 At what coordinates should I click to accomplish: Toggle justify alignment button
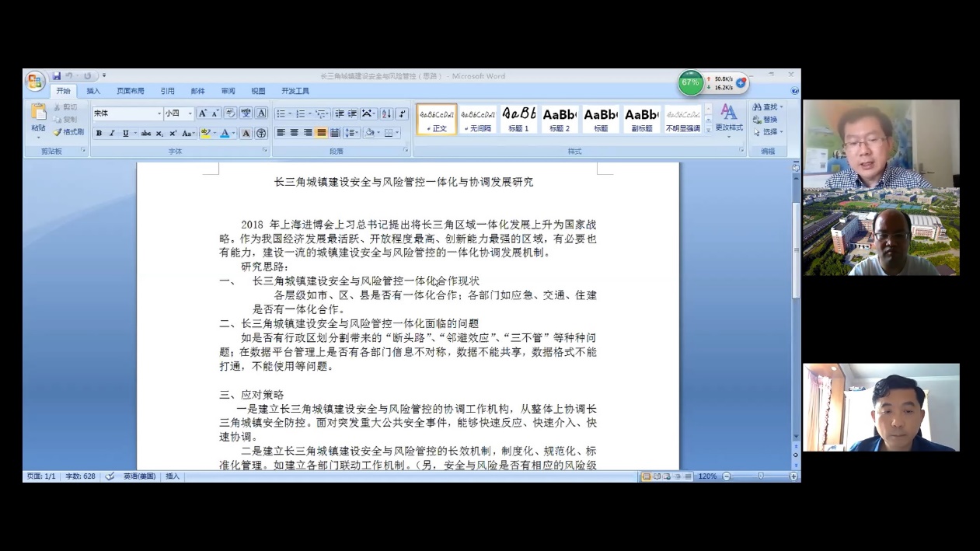(322, 133)
